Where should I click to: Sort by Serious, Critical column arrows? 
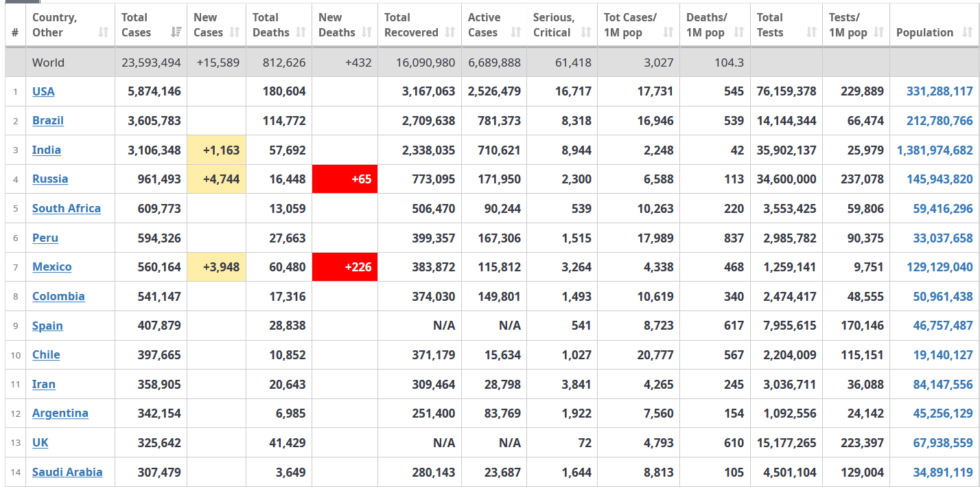pos(585,32)
